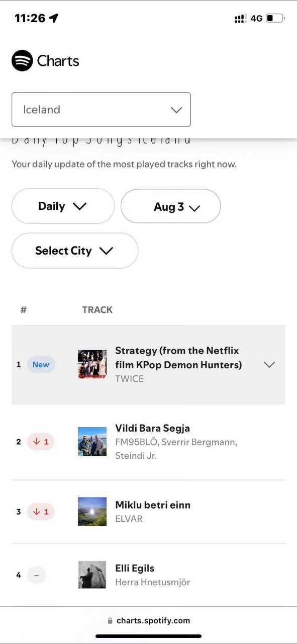Tap the Elli Egils album cover

[92, 575]
